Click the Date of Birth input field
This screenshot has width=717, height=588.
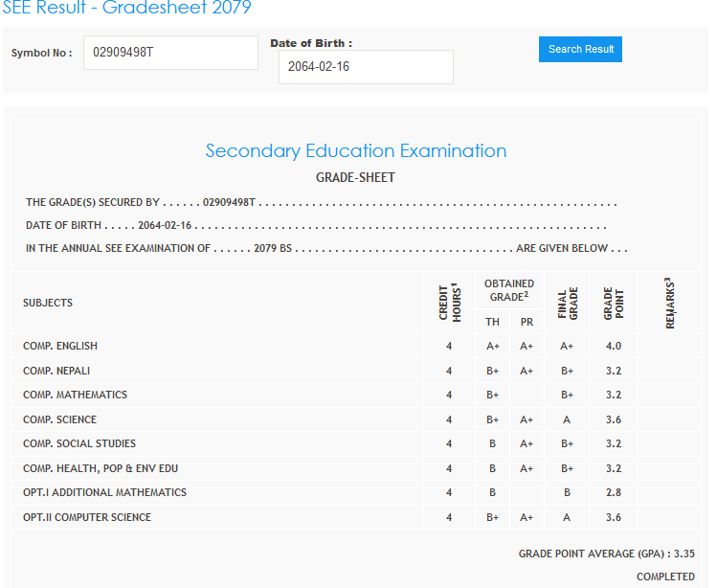[x=366, y=67]
